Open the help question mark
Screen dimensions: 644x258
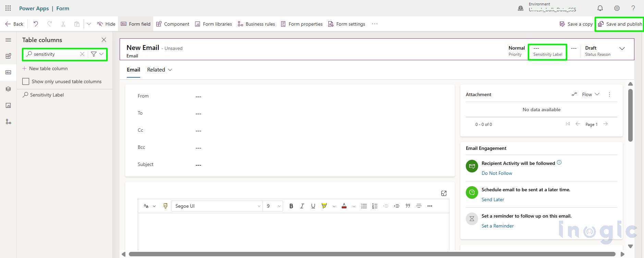(633, 8)
